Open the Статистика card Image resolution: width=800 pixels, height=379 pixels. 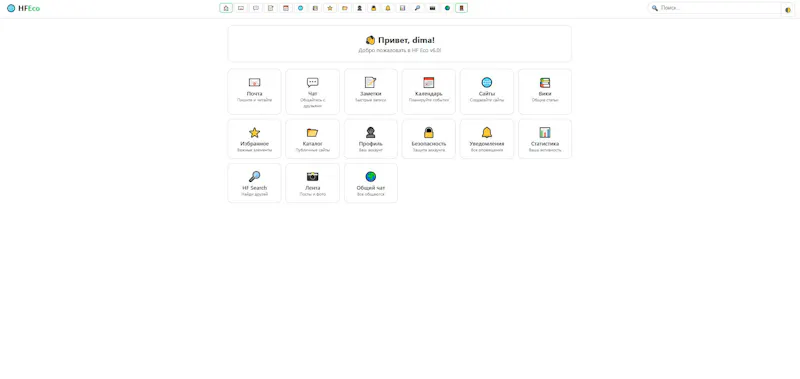pos(545,139)
